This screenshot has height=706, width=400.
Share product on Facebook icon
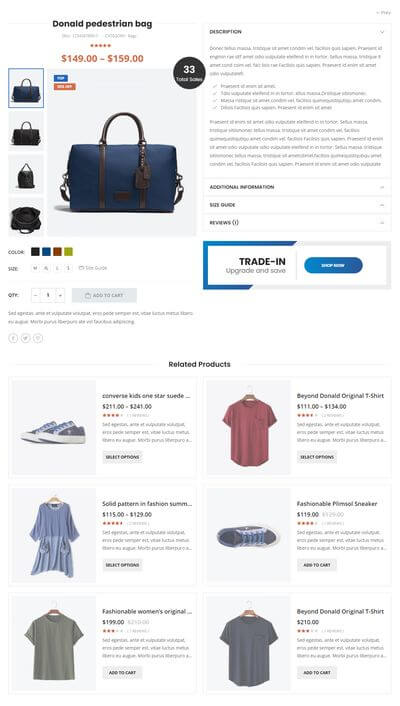point(13,338)
